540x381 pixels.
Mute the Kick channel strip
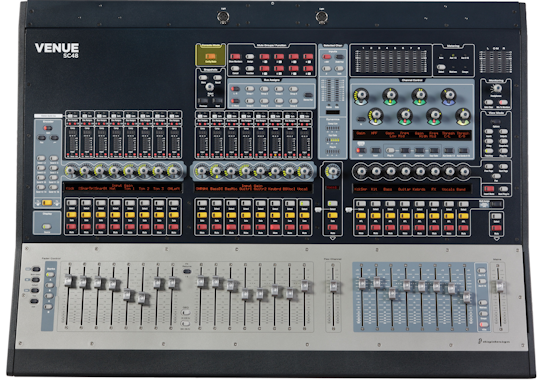pos(71,227)
